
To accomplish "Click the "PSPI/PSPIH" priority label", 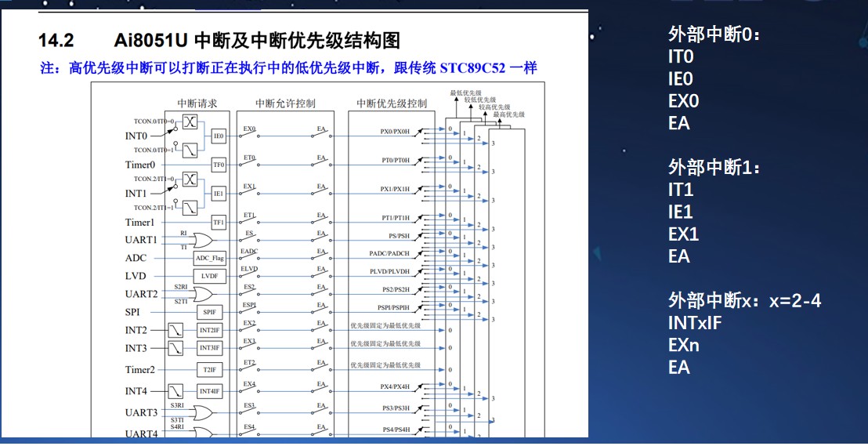I will [x=393, y=307].
